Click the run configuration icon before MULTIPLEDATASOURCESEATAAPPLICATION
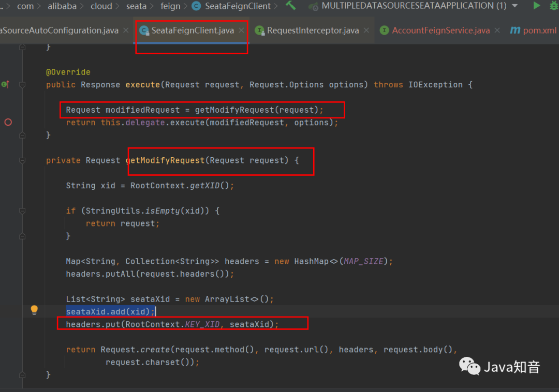 (x=314, y=6)
